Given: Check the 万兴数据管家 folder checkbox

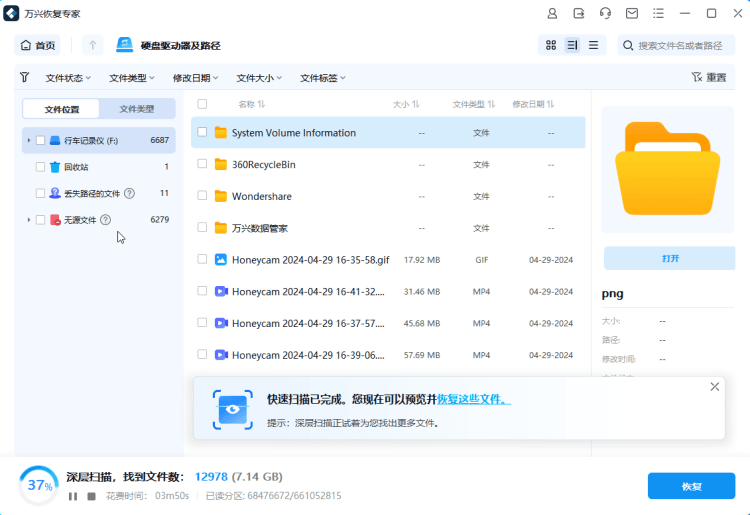Looking at the screenshot, I should 202,227.
